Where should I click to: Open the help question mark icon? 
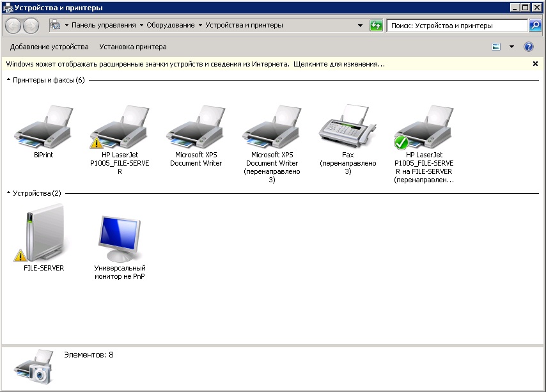tap(529, 47)
